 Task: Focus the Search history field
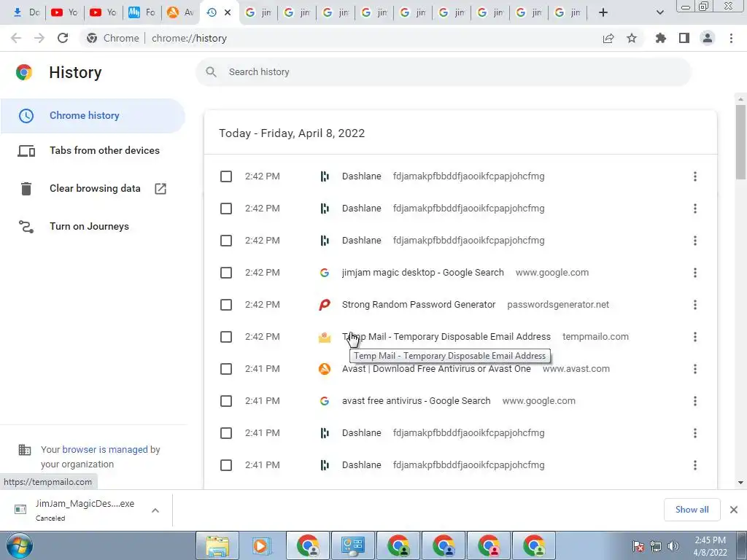[x=443, y=72]
